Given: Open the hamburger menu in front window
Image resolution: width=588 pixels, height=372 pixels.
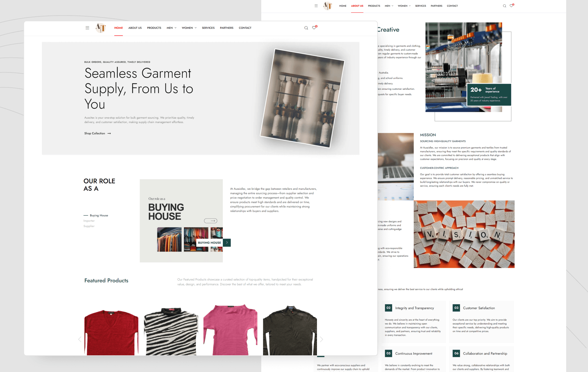Looking at the screenshot, I should tap(87, 28).
